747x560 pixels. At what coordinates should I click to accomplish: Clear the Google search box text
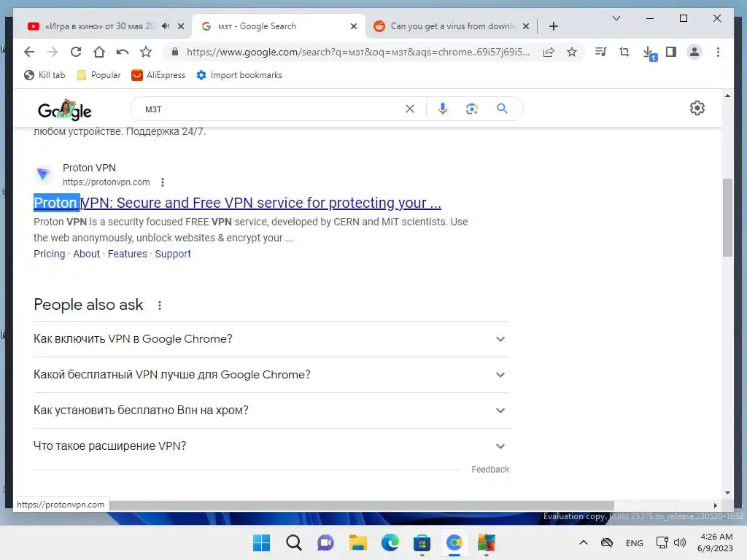(x=410, y=109)
